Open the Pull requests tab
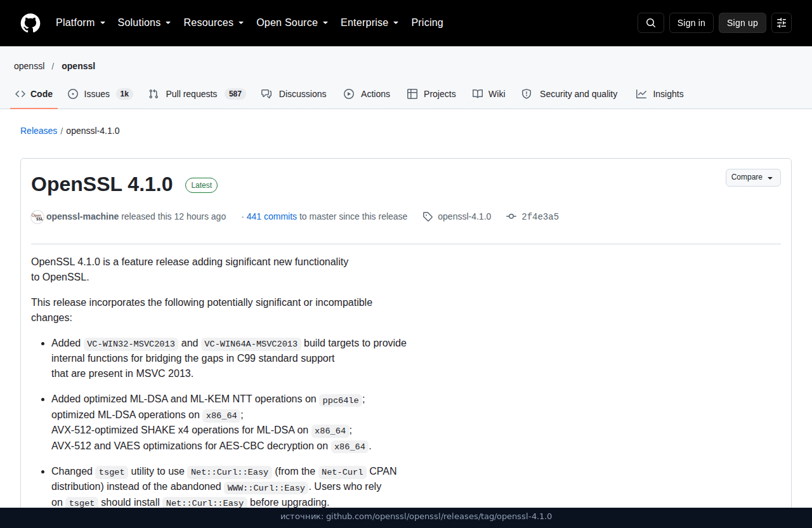 (197, 94)
